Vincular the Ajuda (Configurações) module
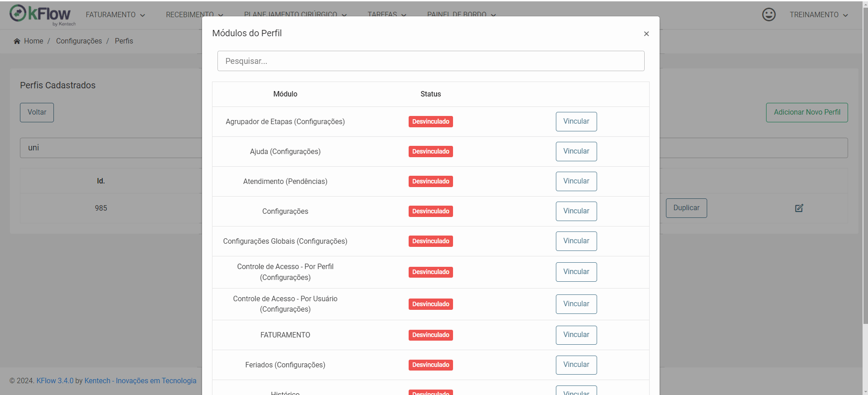868x395 pixels. click(x=576, y=151)
